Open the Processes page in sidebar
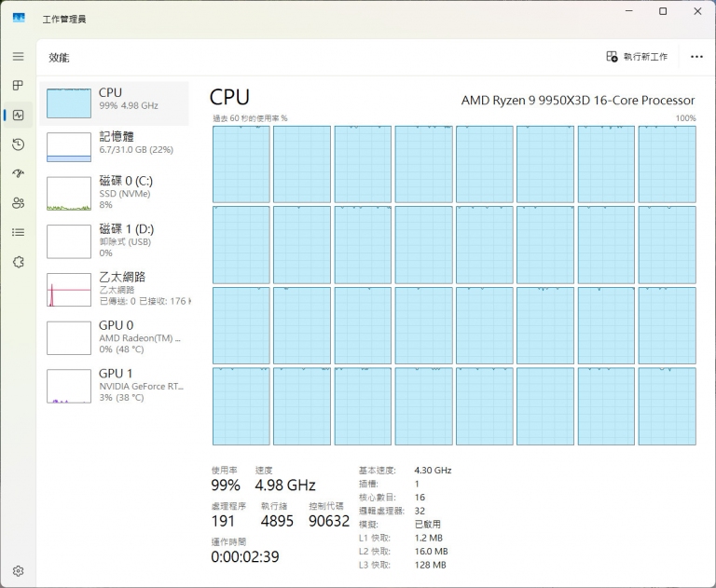Screen dimensions: 716x588 [18, 86]
